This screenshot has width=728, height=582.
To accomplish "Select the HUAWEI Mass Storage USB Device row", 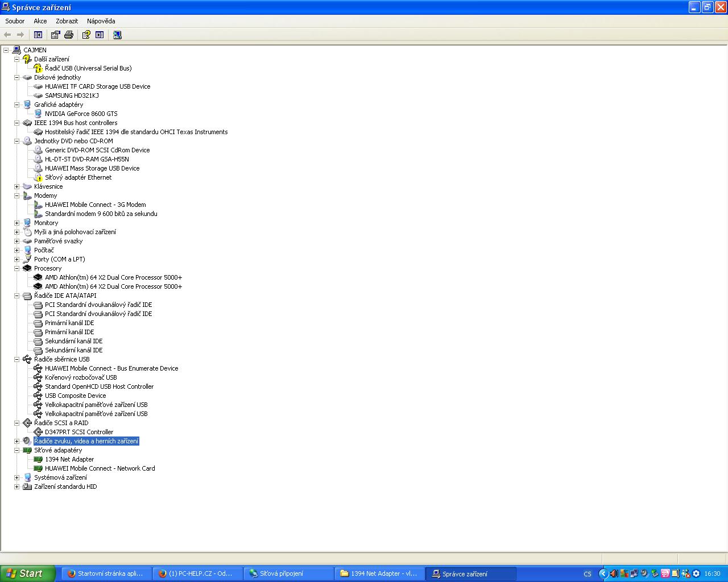I will coord(92,168).
